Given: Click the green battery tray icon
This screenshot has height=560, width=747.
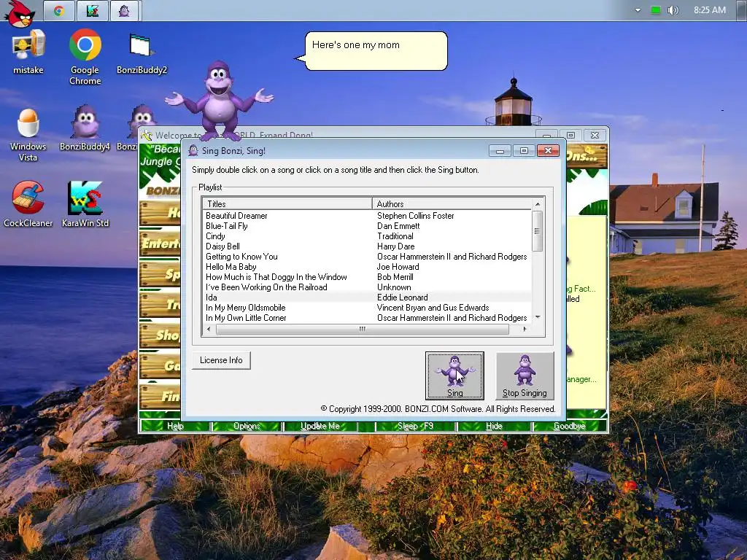Looking at the screenshot, I should tap(656, 10).
